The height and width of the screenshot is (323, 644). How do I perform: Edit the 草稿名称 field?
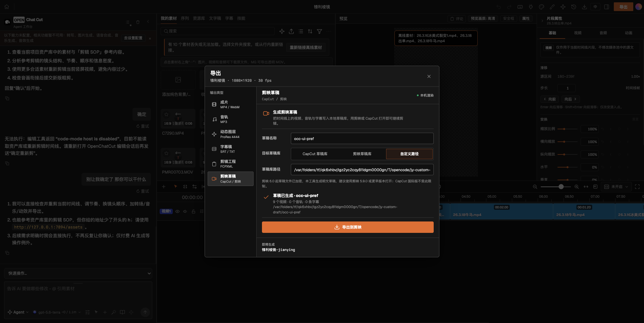[362, 139]
